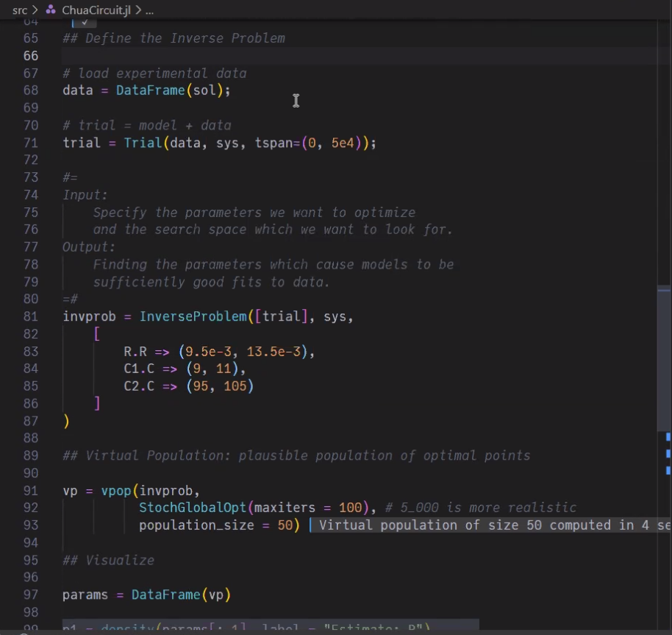Click line number 97 in gutter
The width and height of the screenshot is (672, 635).
30,595
